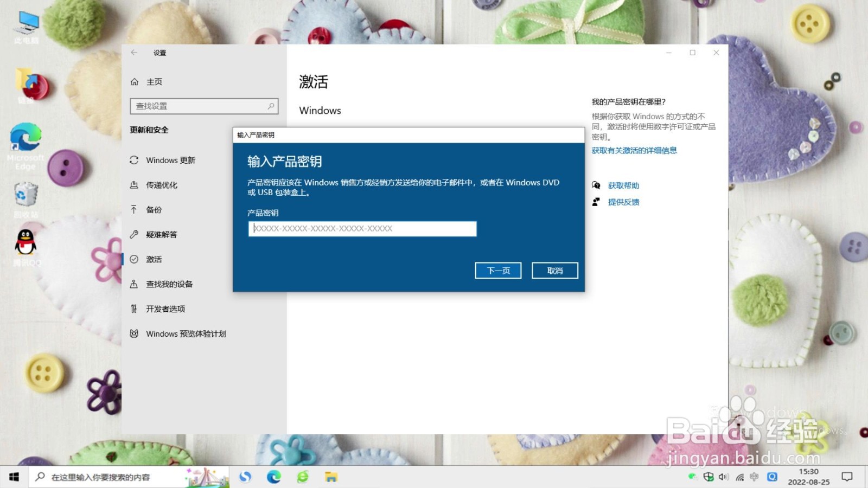Image resolution: width=868 pixels, height=488 pixels.
Task: Maximize the Settings window
Action: pyautogui.click(x=693, y=53)
